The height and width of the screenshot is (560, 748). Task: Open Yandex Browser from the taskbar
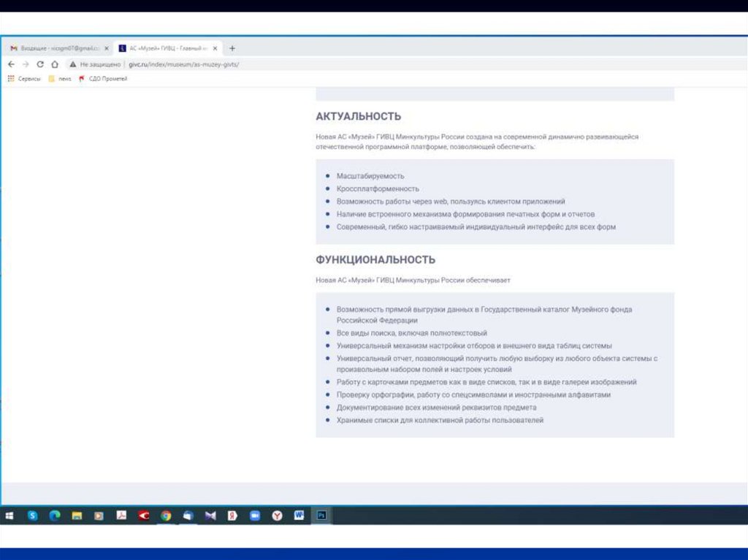277,515
